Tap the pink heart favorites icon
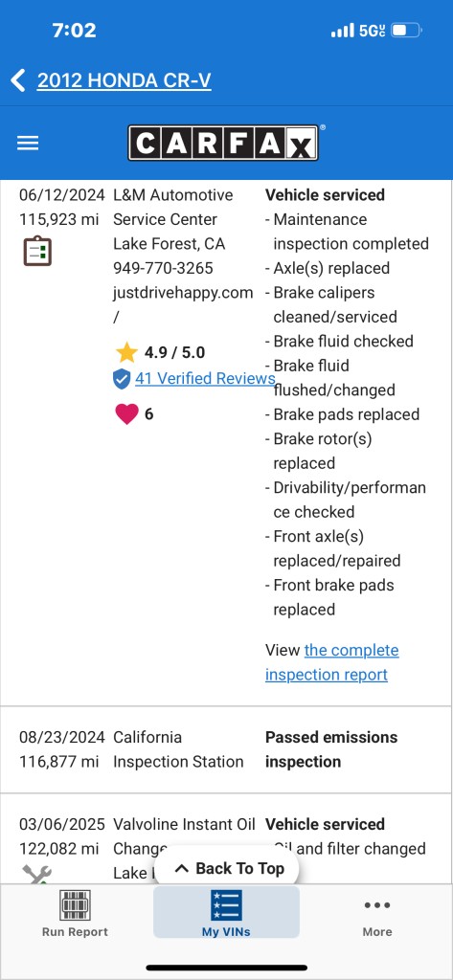The height and width of the screenshot is (980, 453). pyautogui.click(x=126, y=414)
